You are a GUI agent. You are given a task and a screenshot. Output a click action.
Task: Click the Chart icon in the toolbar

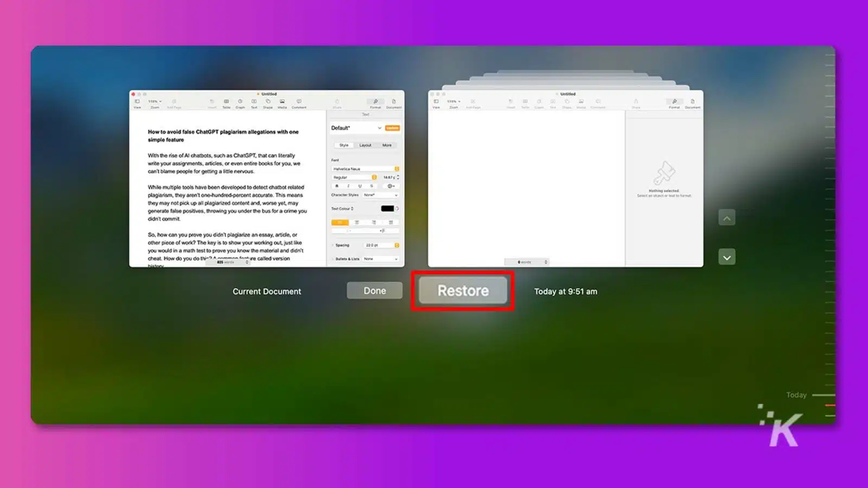[x=240, y=101]
